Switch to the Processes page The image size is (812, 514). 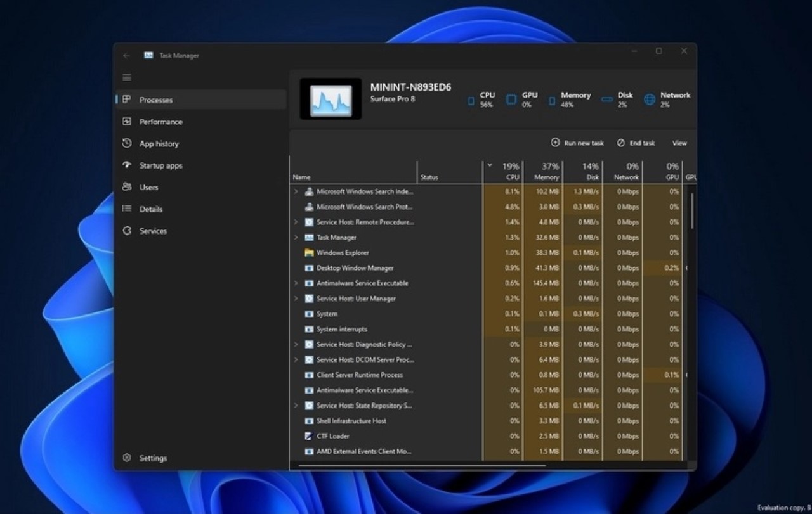tap(202, 100)
